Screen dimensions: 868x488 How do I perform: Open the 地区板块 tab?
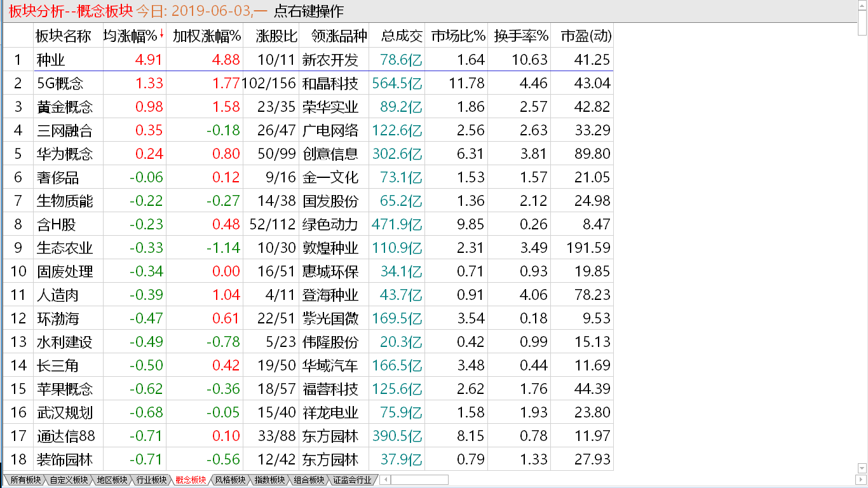pyautogui.click(x=112, y=480)
